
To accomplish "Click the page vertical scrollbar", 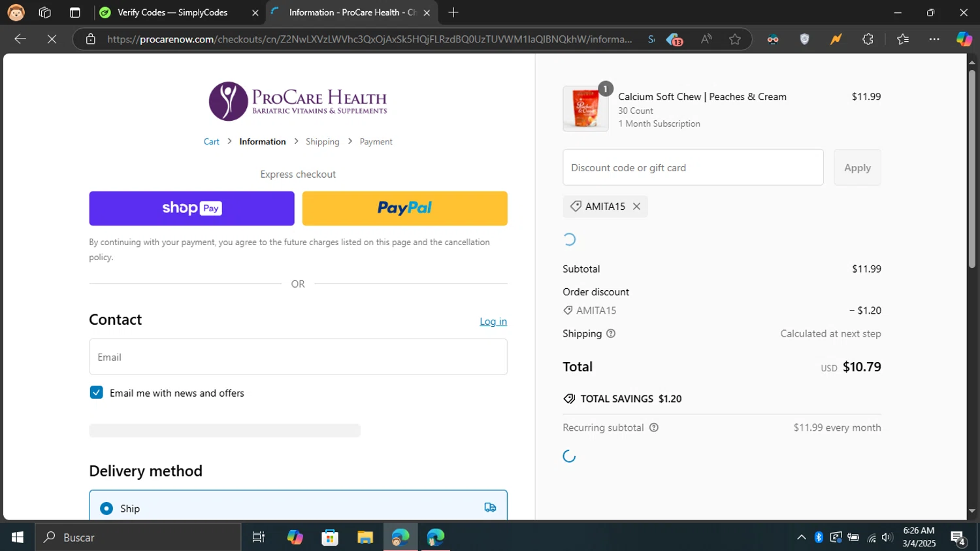I will point(972,170).
